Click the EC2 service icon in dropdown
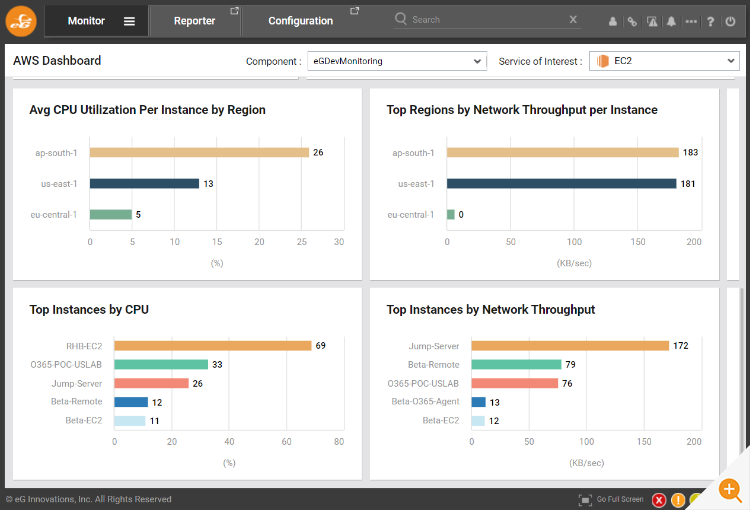The image size is (750, 510). [603, 61]
